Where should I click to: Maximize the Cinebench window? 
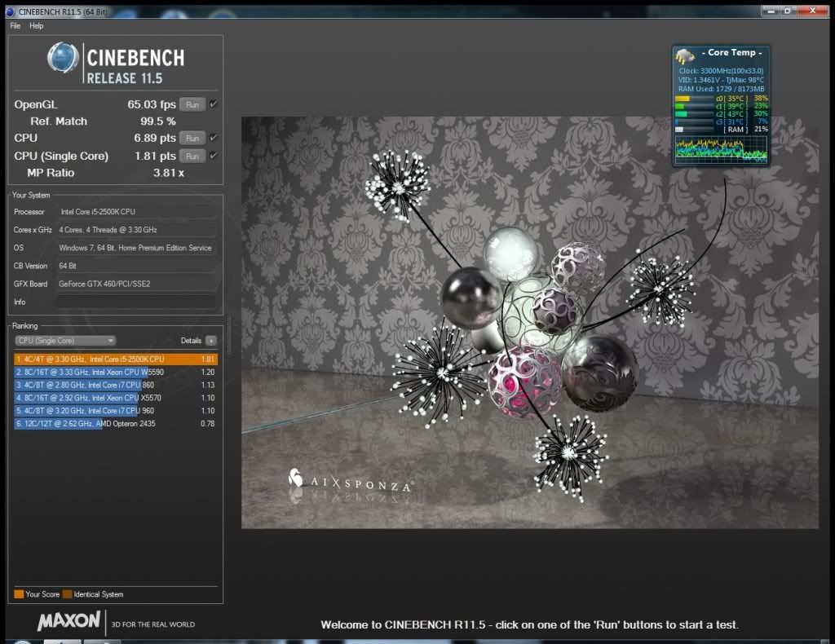788,11
